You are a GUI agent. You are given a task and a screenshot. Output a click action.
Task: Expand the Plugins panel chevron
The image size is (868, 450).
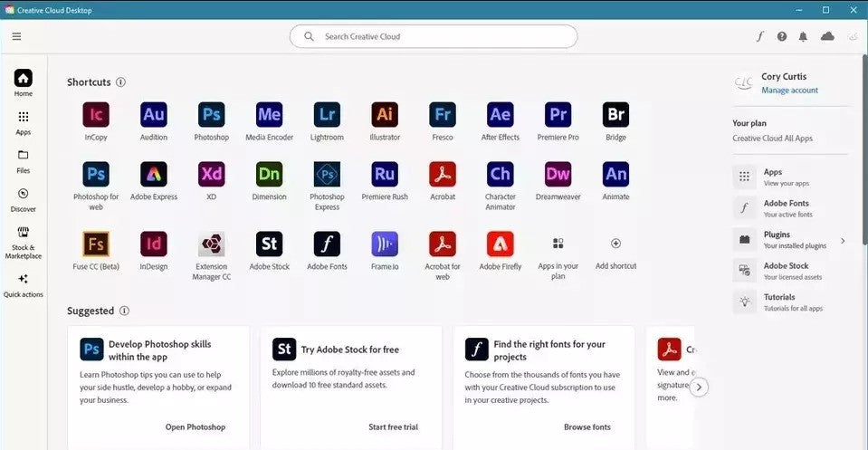(x=843, y=241)
